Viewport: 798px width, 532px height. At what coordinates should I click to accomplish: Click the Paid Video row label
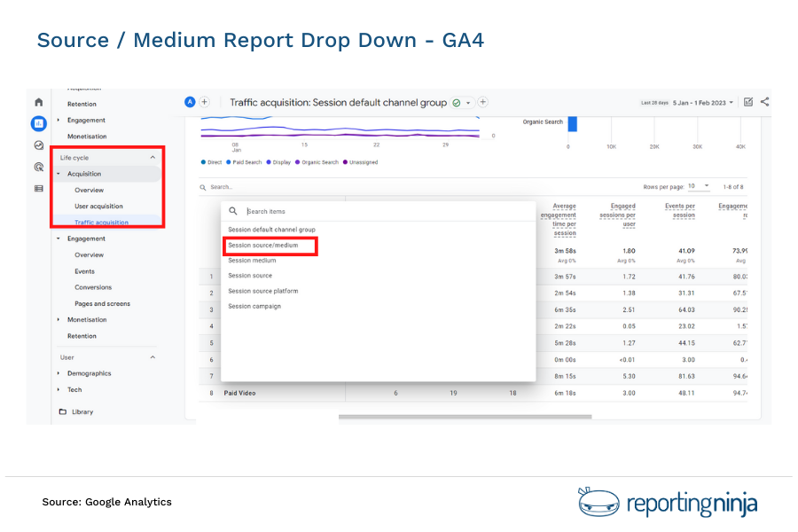(x=239, y=394)
